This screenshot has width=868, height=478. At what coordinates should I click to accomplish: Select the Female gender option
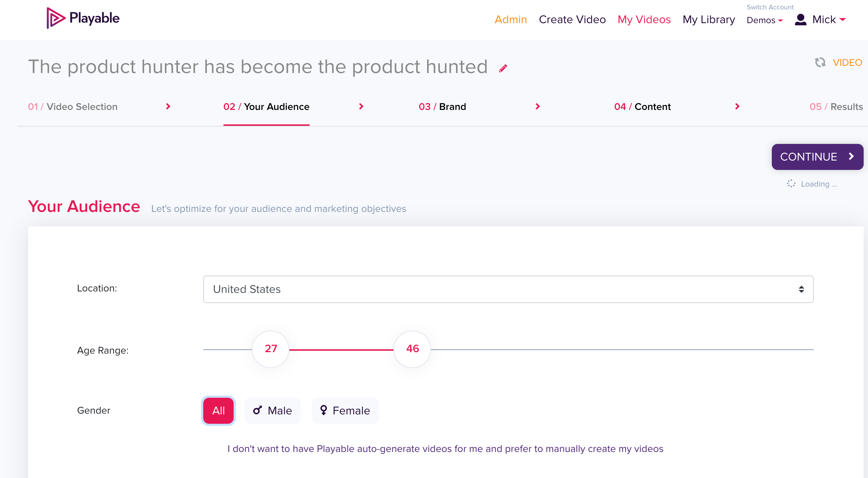click(x=345, y=411)
